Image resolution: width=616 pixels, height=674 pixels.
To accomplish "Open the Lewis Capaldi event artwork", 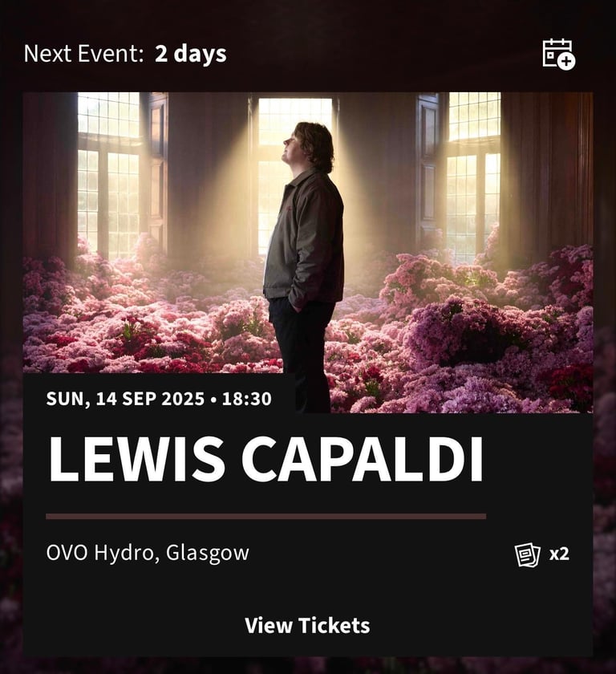I will click(x=308, y=252).
